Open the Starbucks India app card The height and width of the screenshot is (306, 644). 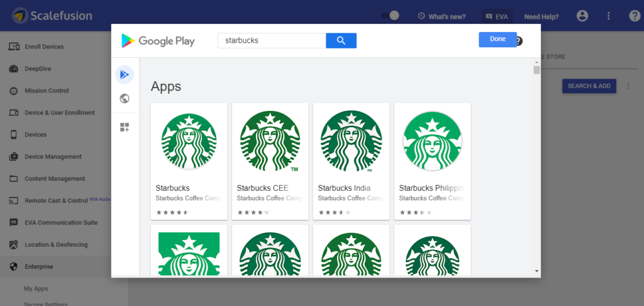pyautogui.click(x=351, y=161)
